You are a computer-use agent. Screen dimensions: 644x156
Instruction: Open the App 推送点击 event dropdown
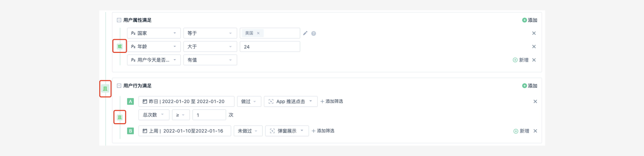(290, 102)
